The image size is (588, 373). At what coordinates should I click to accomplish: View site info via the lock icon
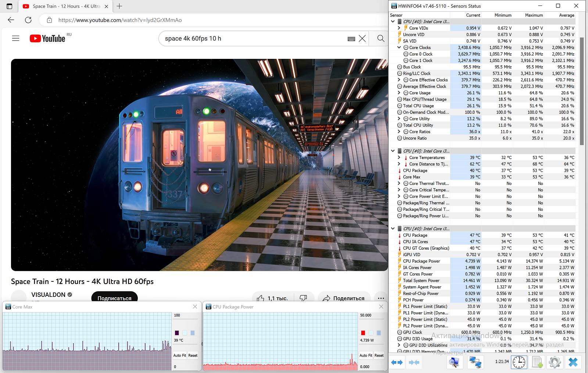click(49, 20)
